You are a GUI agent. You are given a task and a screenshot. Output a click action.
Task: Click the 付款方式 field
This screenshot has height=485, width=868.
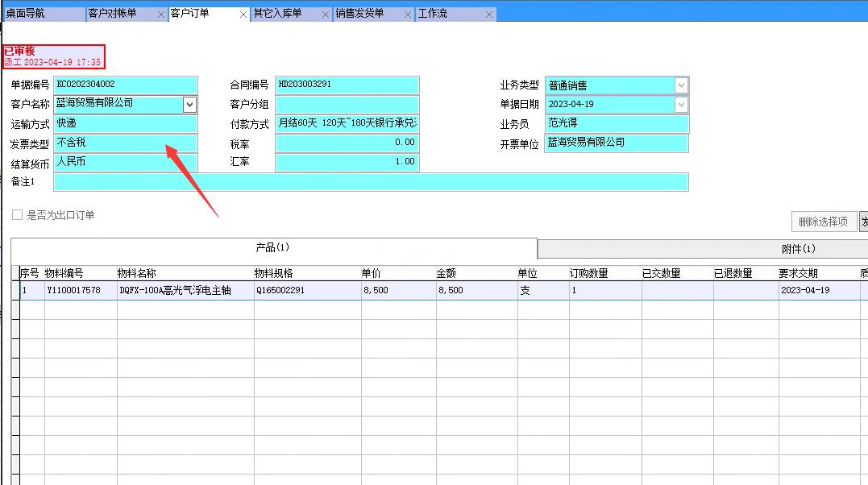tap(347, 123)
